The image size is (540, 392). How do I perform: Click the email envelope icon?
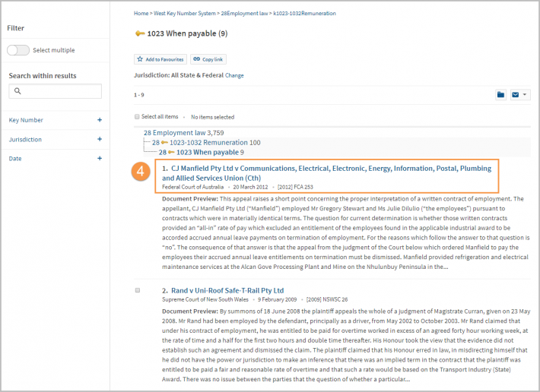pos(515,94)
